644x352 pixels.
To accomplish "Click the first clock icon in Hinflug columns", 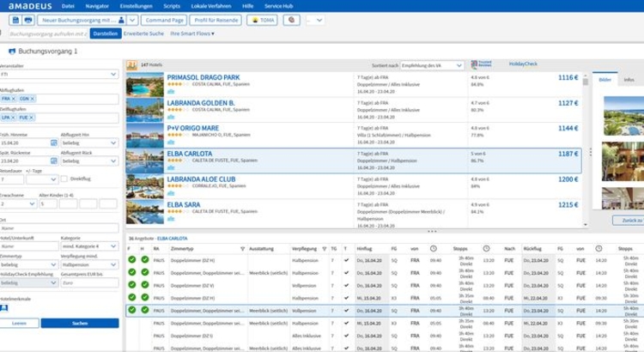I will click(434, 248).
